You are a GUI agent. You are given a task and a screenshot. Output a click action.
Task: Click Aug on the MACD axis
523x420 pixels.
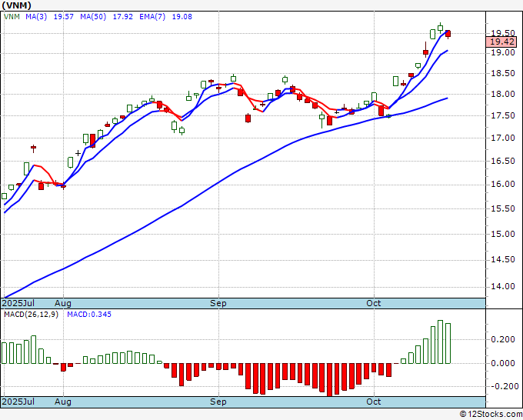pos(63,402)
